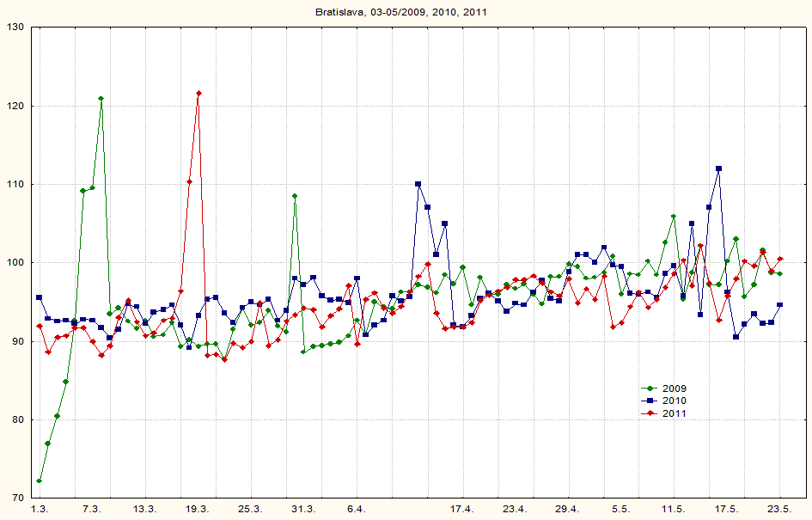Click the green spike point near 31.3.
Image resolution: width=812 pixels, height=520 pixels.
point(295,196)
